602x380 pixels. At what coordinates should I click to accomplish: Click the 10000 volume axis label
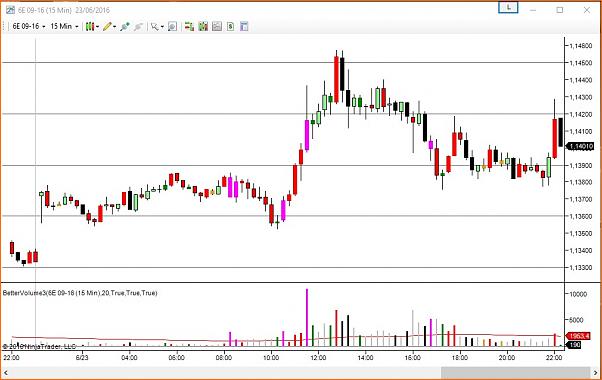tap(578, 294)
